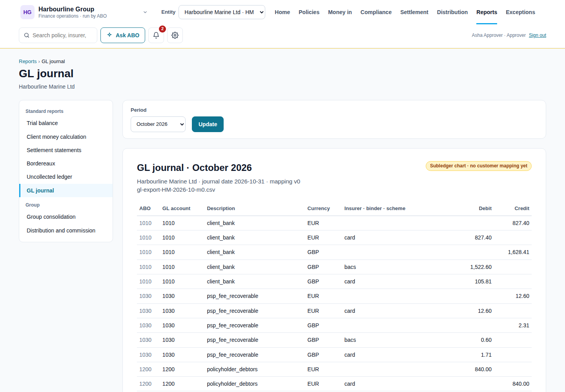The width and height of the screenshot is (565, 392).
Task: Click the 105.81 debit amount
Action: pyautogui.click(x=483, y=281)
